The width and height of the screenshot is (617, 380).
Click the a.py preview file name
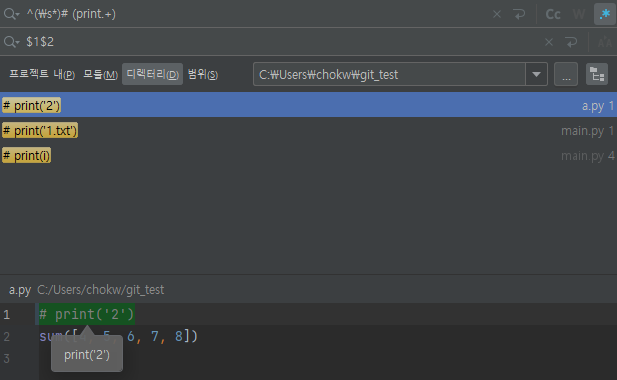point(20,290)
